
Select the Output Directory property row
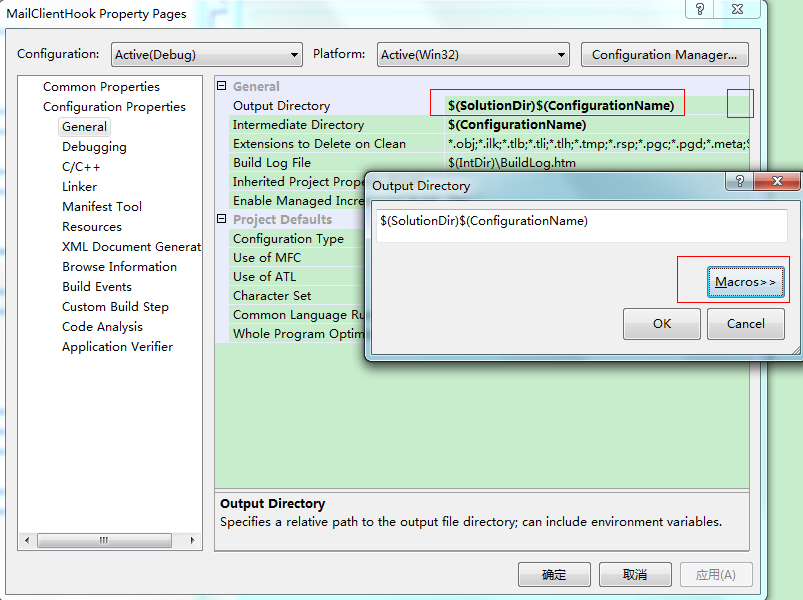pos(281,106)
